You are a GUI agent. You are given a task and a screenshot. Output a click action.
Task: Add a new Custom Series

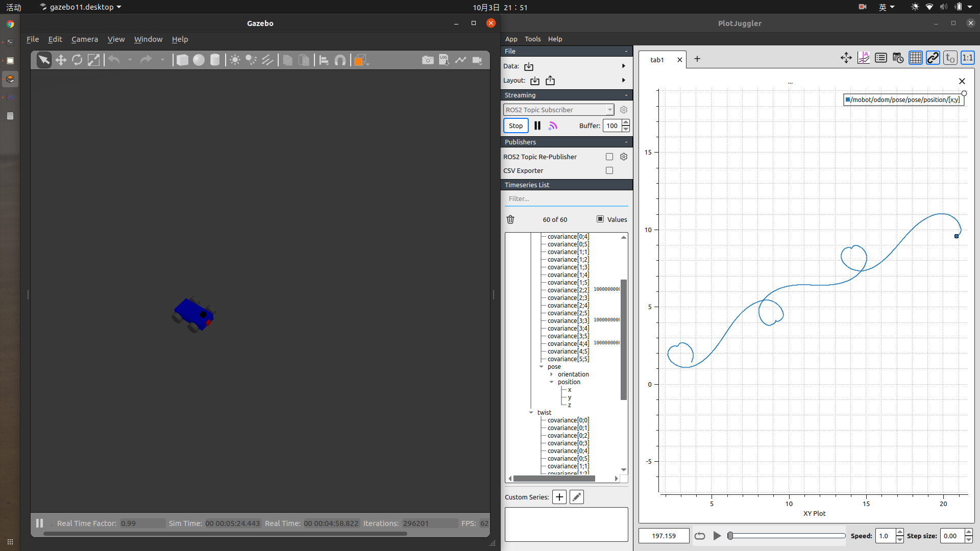(559, 496)
